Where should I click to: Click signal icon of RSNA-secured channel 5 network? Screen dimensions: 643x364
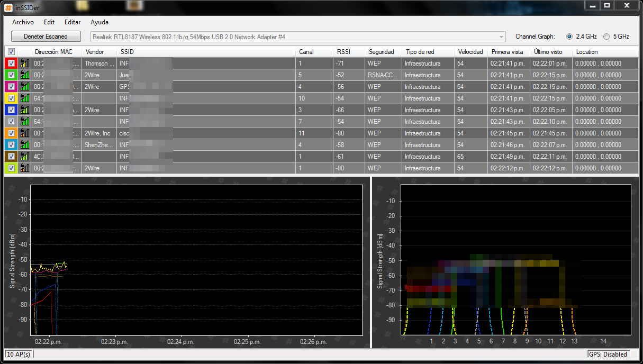[x=24, y=75]
